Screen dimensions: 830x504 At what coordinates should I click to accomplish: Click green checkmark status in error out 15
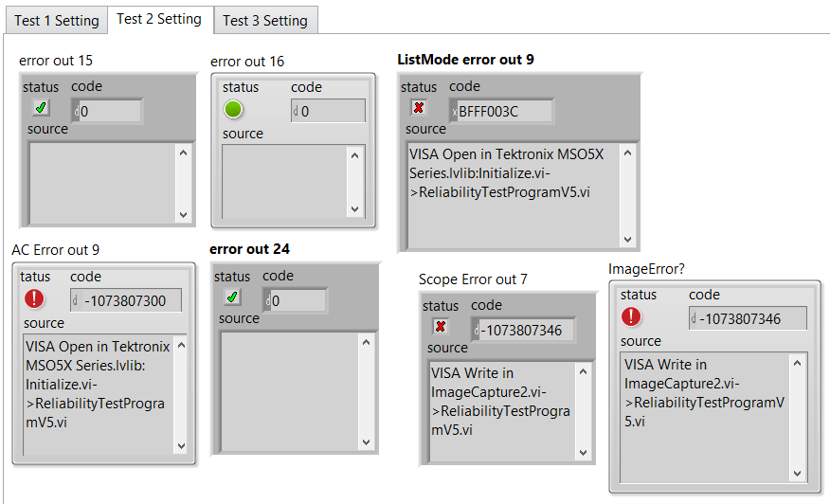pyautogui.click(x=41, y=108)
